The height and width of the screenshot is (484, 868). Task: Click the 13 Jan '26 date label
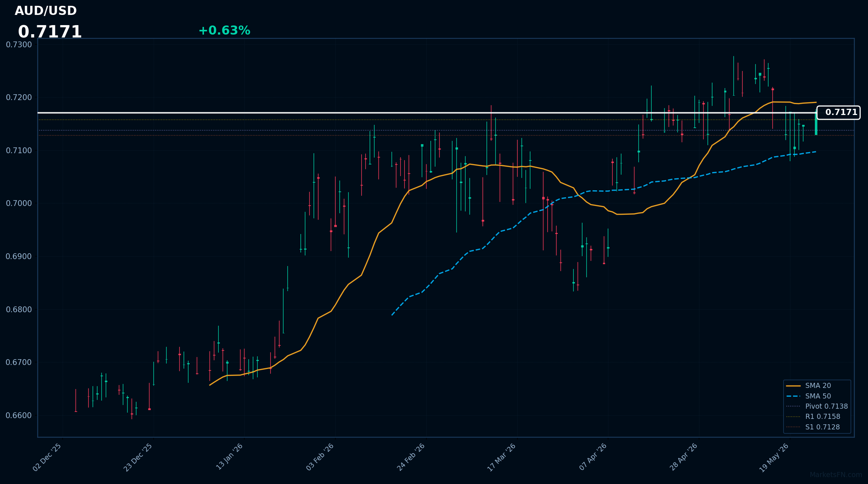point(229,457)
